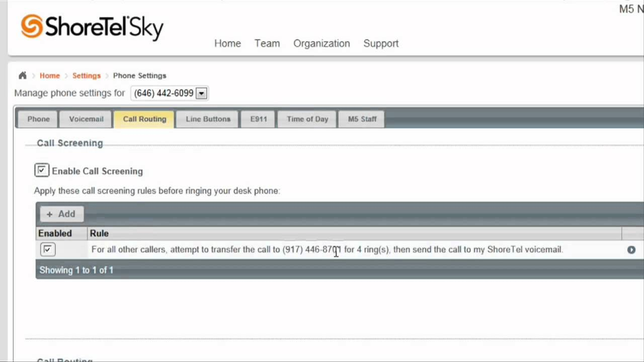Toggle Enable Call Screening checkbox
Image resolution: width=644 pixels, height=362 pixels.
tap(42, 171)
